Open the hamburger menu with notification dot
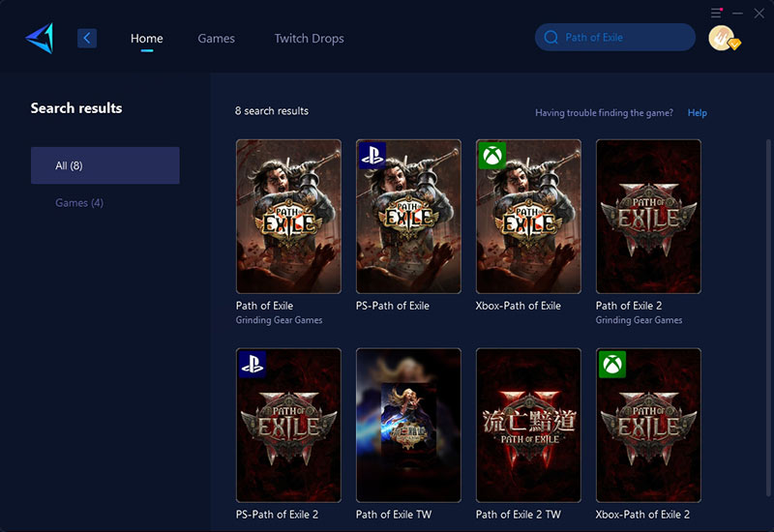This screenshot has height=532, width=774. point(716,14)
